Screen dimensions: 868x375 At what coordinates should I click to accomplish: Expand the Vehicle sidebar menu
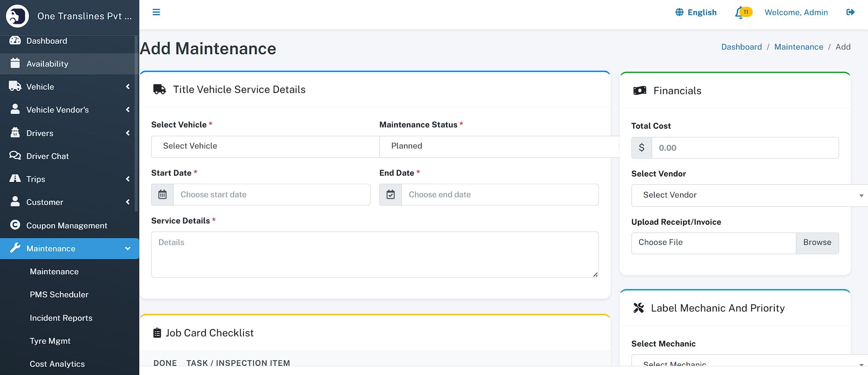[x=69, y=87]
